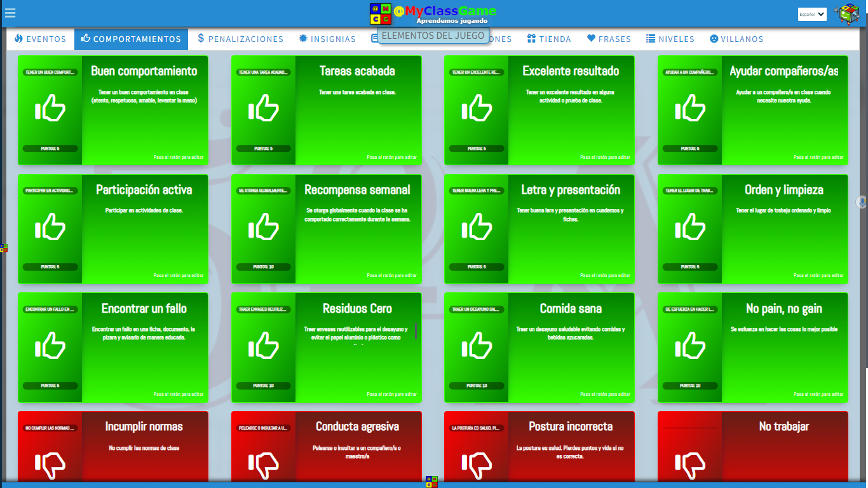Click the No pain, no gain title
Viewport: 868px width, 488px height.
point(784,308)
